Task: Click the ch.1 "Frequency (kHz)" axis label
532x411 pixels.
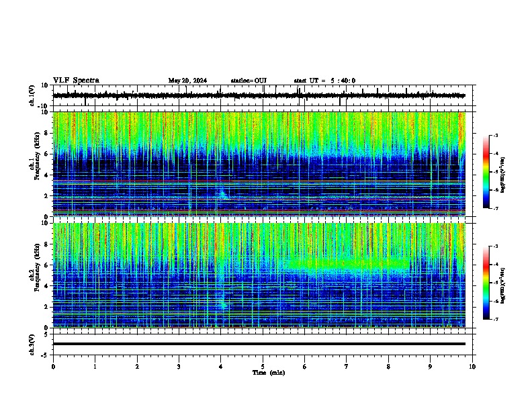Action: click(x=37, y=156)
